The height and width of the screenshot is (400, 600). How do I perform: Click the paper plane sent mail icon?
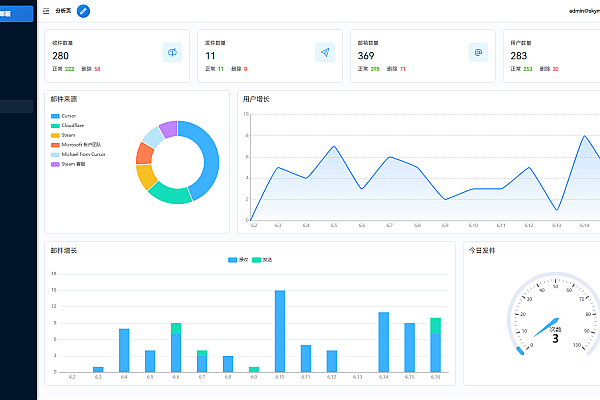[324, 53]
